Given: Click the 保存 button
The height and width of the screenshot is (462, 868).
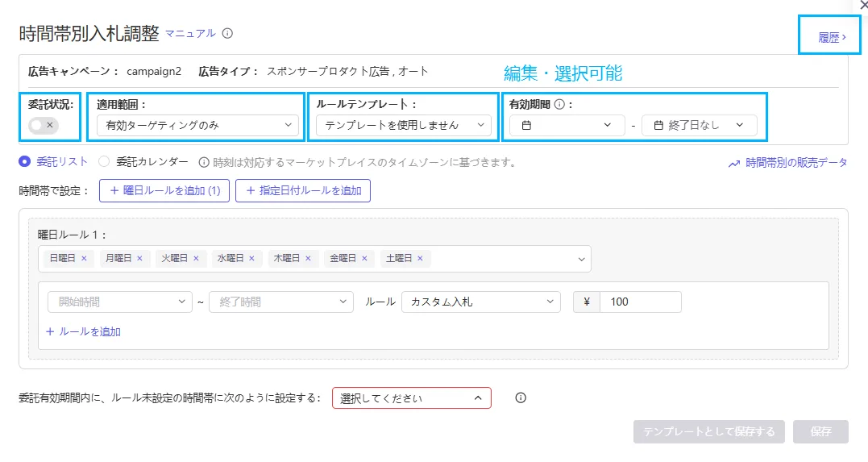Looking at the screenshot, I should [x=820, y=431].
